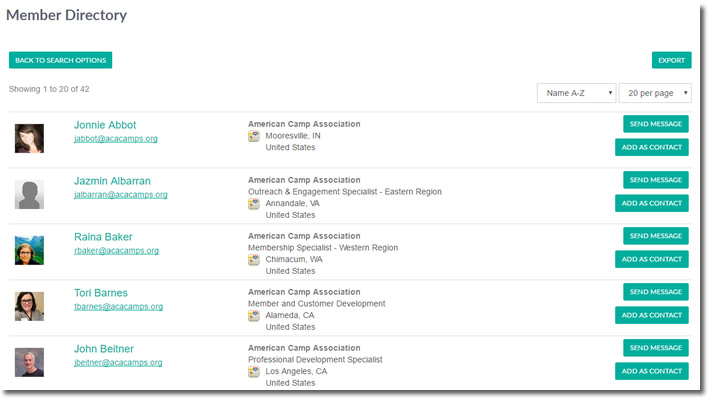
Task: Add Jazmin Albarran as contact
Action: click(652, 203)
